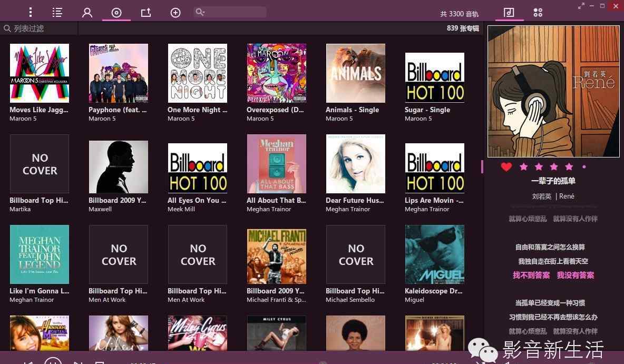Click highlighted lyric "找不到答案 我没有答案"
Viewport: 624px width, 364px height.
[x=553, y=276]
